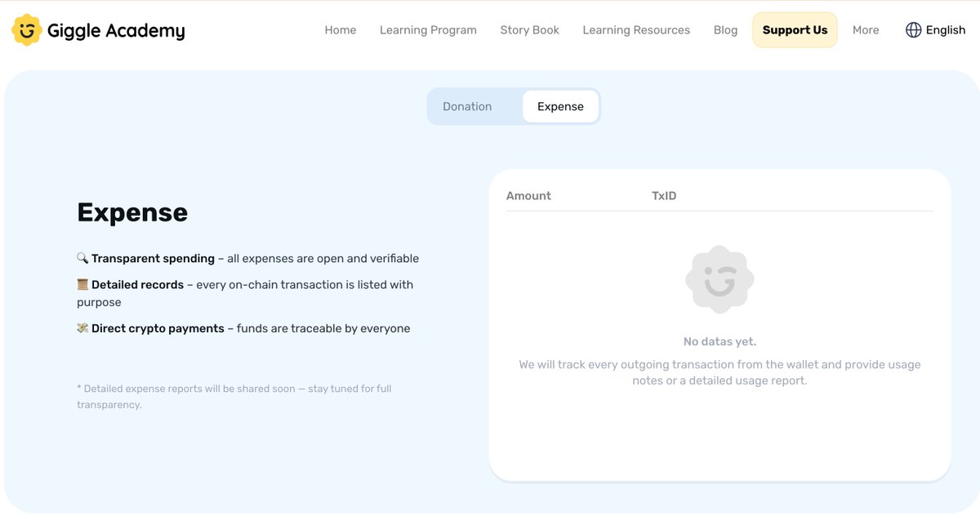Viewport: 980px width, 516px height.
Task: Open Learning Resources in navigation
Action: 636,30
